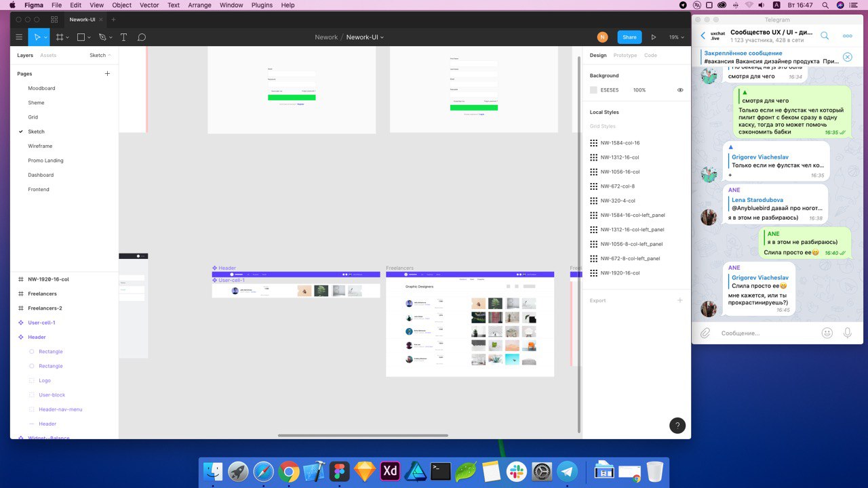Viewport: 868px width, 488px height.
Task: Open Sketch from the dock
Action: click(x=365, y=471)
